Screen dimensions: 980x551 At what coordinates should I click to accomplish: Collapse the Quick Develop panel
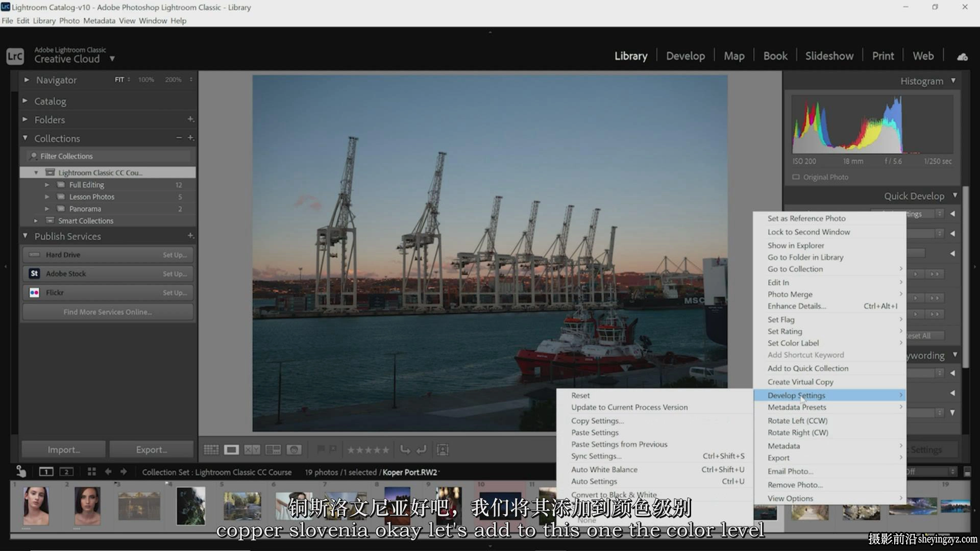point(955,195)
